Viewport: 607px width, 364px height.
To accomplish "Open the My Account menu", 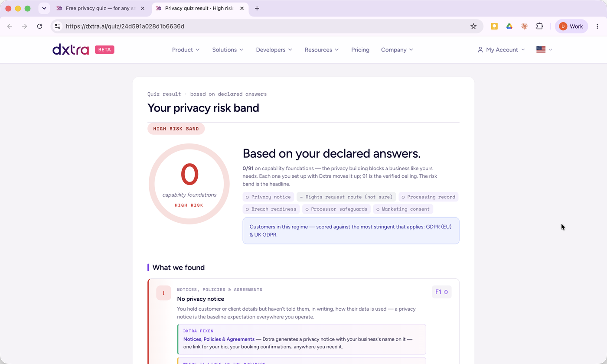I will pos(501,50).
